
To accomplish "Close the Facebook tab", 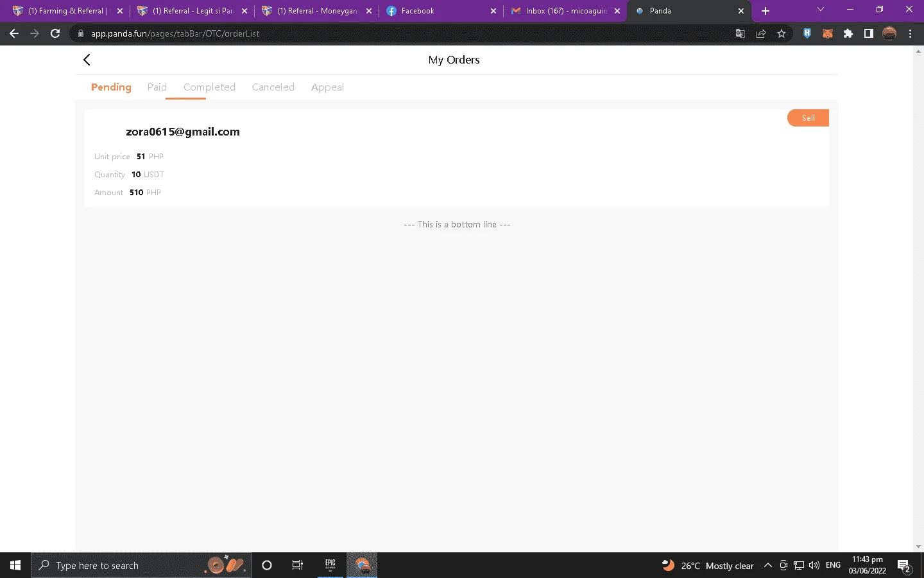I will 493,11.
